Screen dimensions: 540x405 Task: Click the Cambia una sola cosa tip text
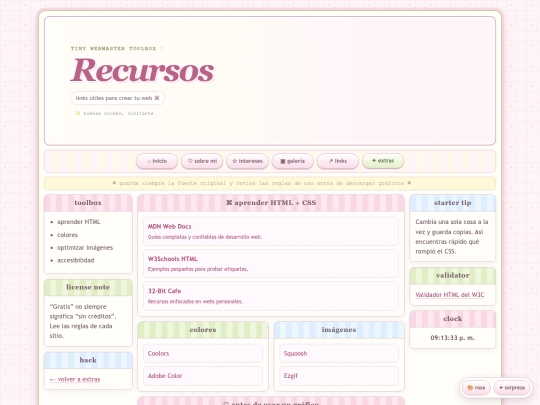pos(452,237)
